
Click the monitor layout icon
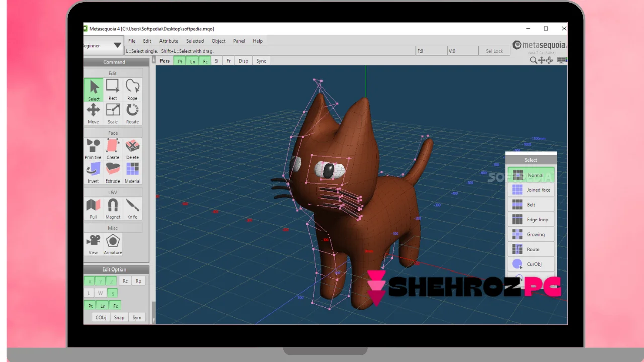tap(562, 60)
